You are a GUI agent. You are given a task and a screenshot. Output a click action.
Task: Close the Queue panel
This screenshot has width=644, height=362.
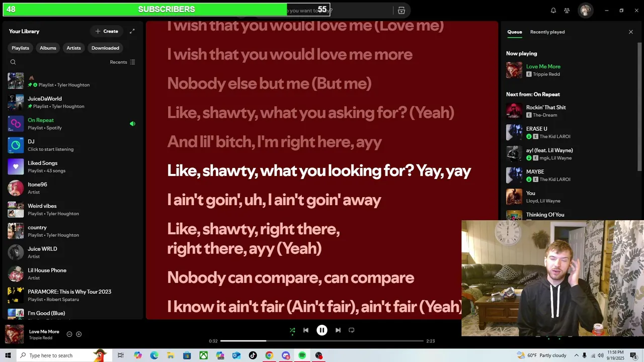(631, 32)
